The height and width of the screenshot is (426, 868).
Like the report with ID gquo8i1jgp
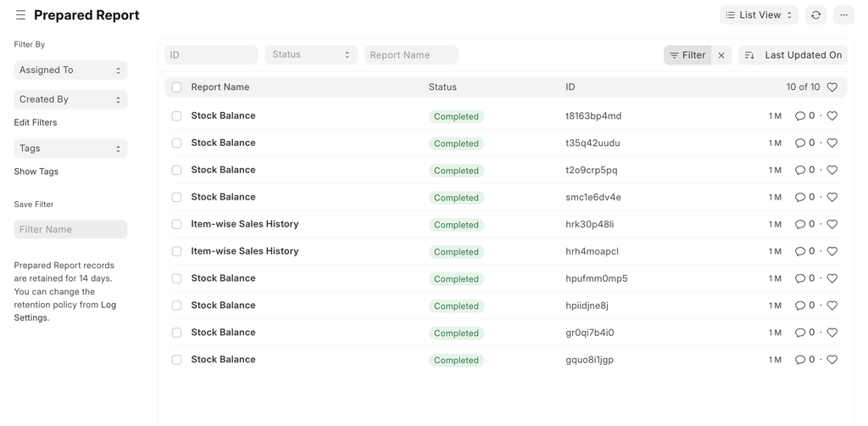[832, 360]
